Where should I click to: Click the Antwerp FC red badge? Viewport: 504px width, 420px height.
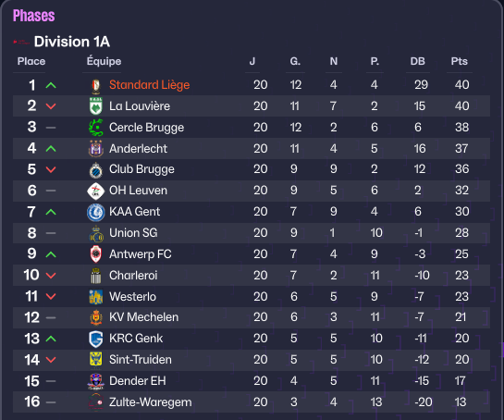[x=96, y=254]
